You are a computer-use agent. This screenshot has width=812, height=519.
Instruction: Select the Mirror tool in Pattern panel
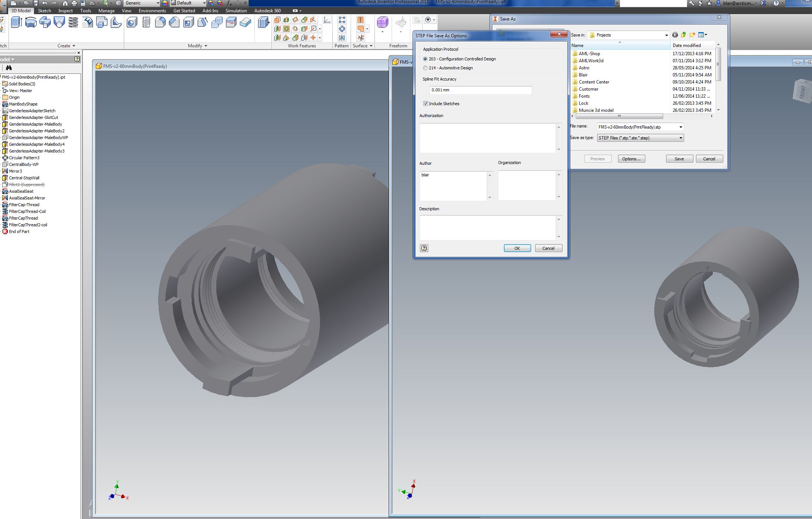(x=342, y=38)
